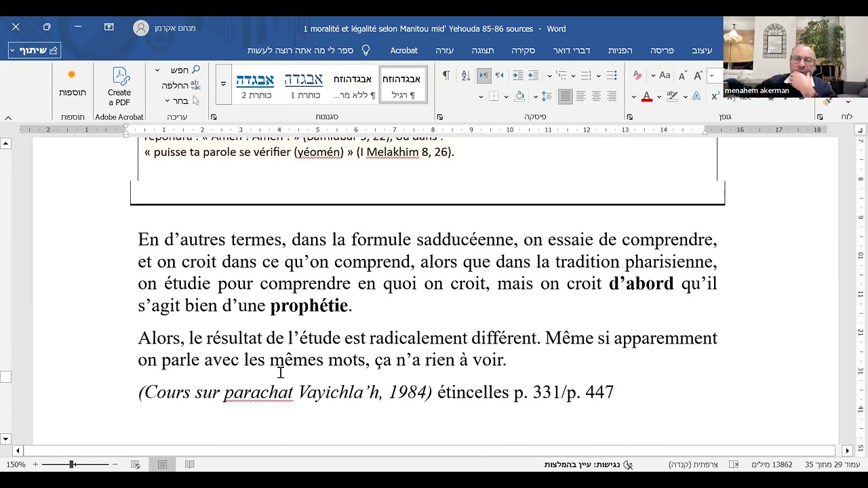Click the numbered list icon
The image size is (868, 488).
tap(585, 75)
